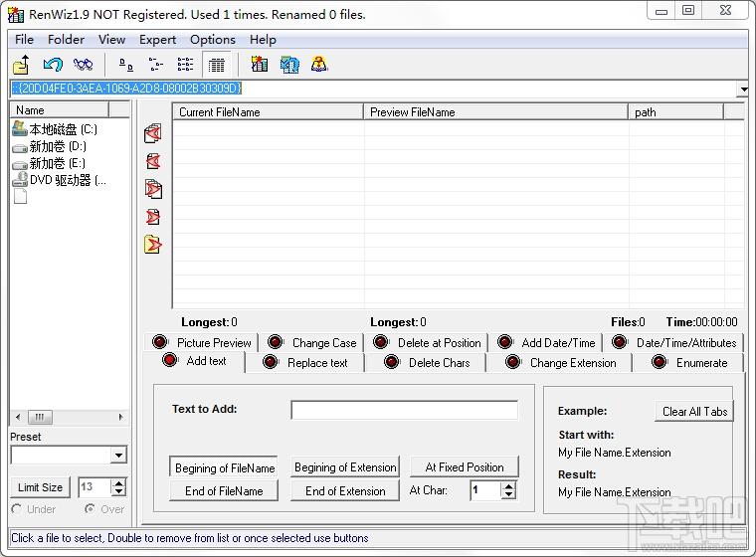This screenshot has width=756, height=557.
Task: Switch to the Change Case tab
Action: point(311,343)
